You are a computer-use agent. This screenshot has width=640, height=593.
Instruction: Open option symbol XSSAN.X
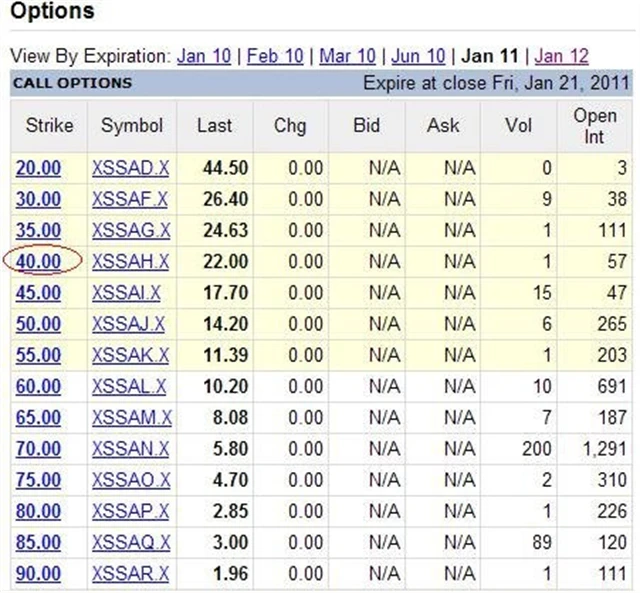click(130, 449)
